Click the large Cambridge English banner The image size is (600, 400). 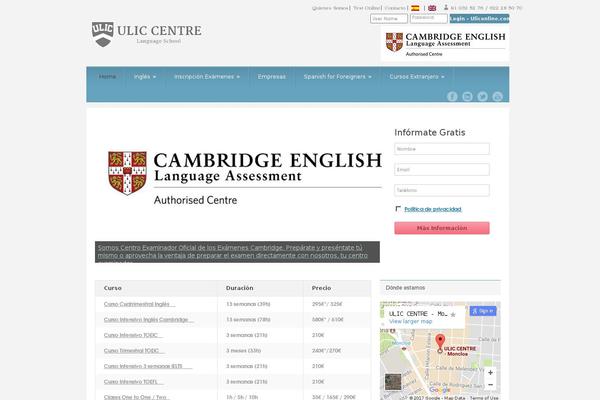pyautogui.click(x=245, y=177)
